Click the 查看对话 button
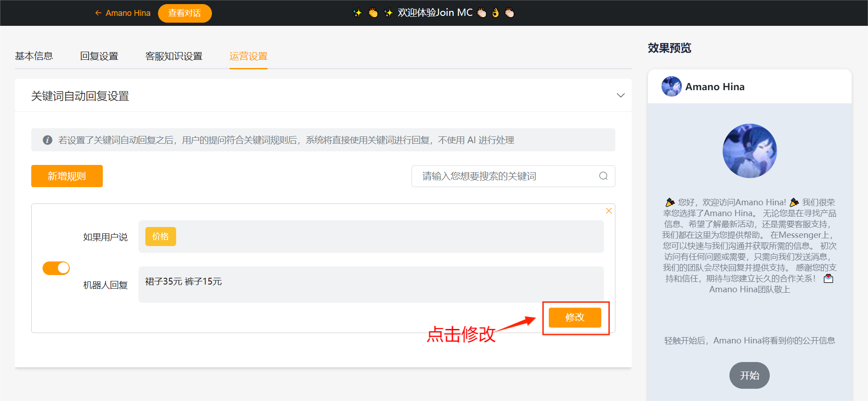The image size is (868, 401). tap(185, 13)
